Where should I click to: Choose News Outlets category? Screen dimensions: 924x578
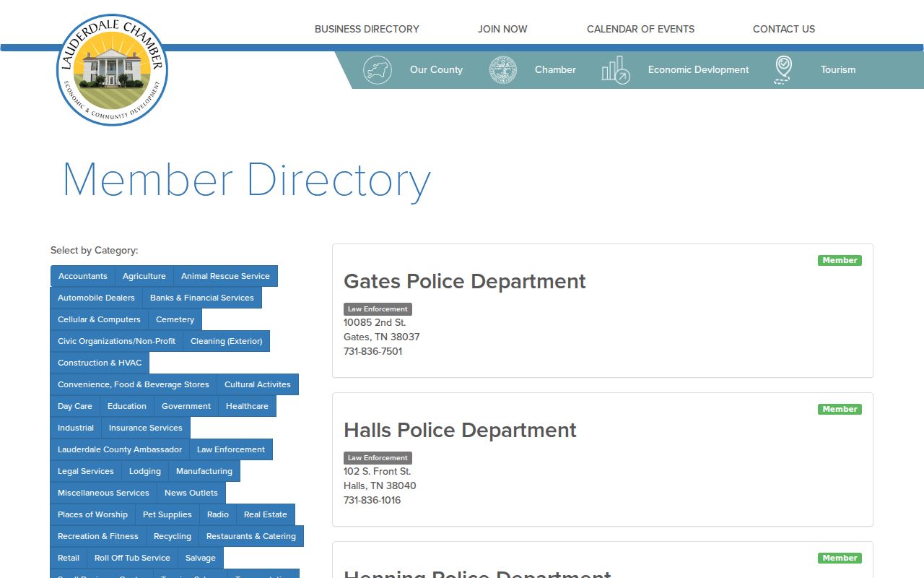click(x=191, y=493)
